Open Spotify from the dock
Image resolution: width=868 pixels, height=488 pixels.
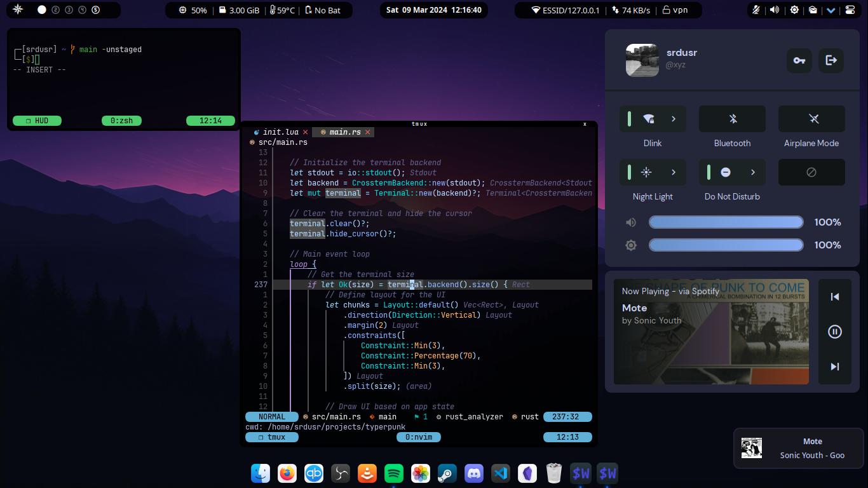pos(394,473)
